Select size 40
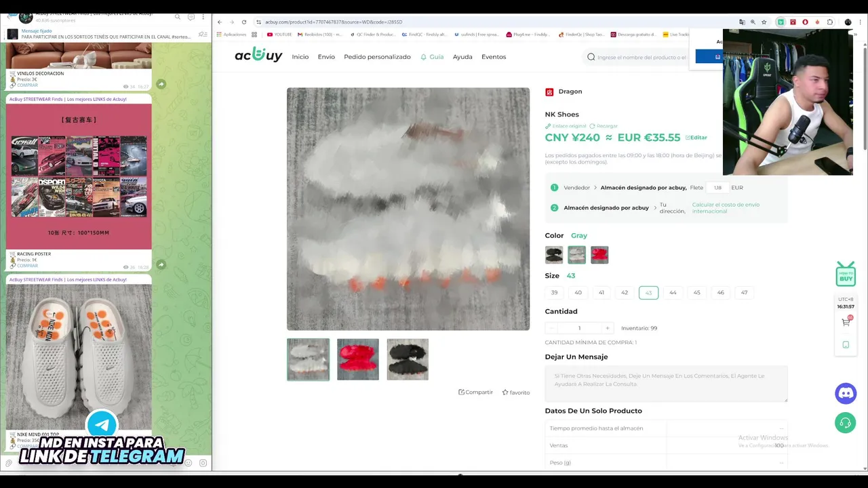Image resolution: width=868 pixels, height=488 pixels. (578, 293)
